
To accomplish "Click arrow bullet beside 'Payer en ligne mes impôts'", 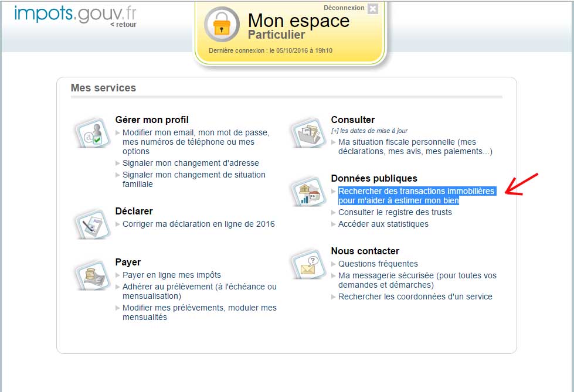I will [117, 275].
